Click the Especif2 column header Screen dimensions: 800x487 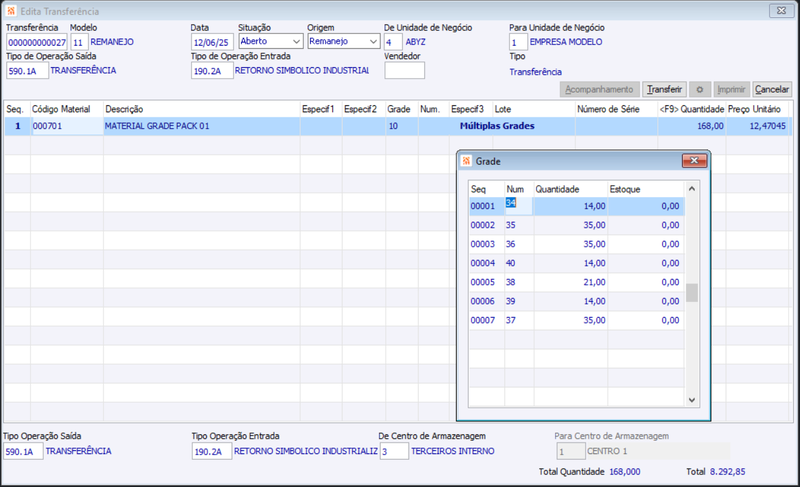tap(363, 109)
